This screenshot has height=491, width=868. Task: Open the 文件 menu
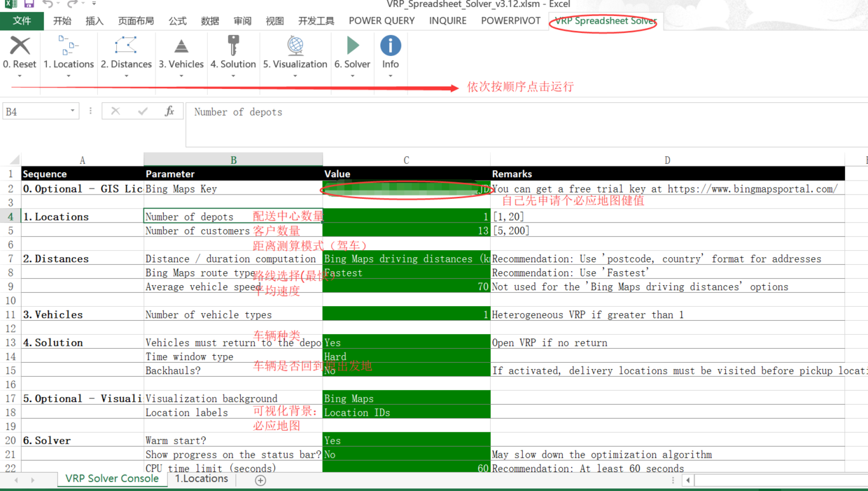tap(21, 20)
